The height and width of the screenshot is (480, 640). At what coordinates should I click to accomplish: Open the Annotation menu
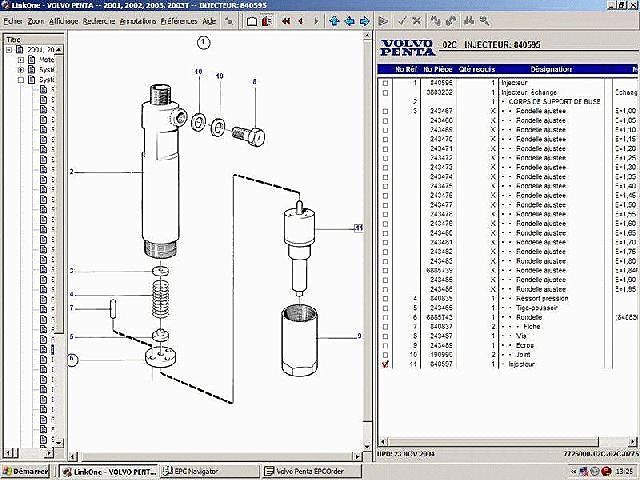click(138, 21)
